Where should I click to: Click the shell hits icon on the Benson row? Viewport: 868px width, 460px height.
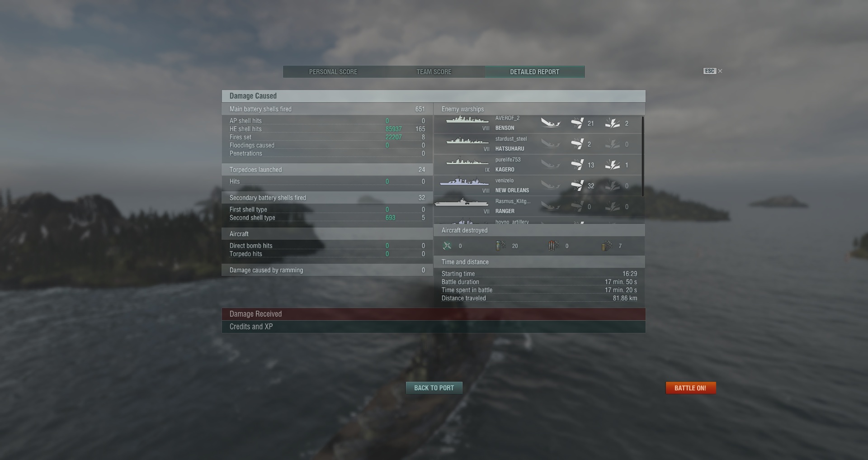tap(577, 123)
